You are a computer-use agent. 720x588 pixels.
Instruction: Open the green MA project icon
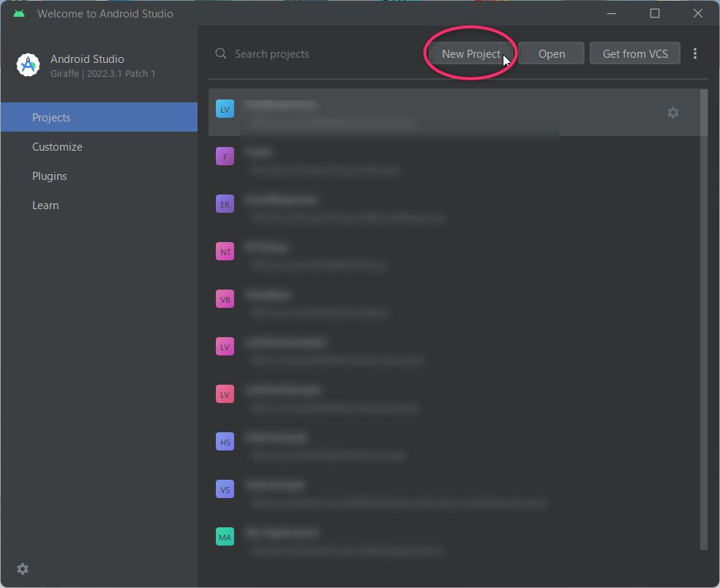coord(225,537)
